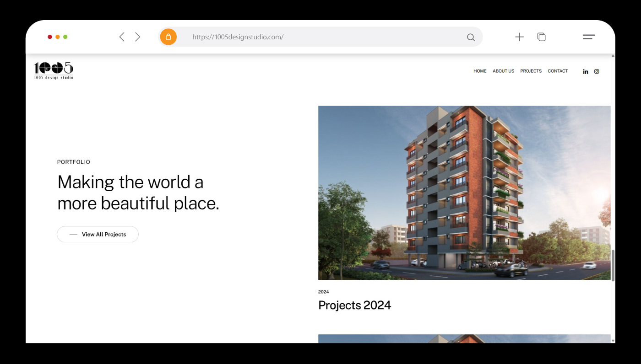Click the orange window minimize dot

58,37
